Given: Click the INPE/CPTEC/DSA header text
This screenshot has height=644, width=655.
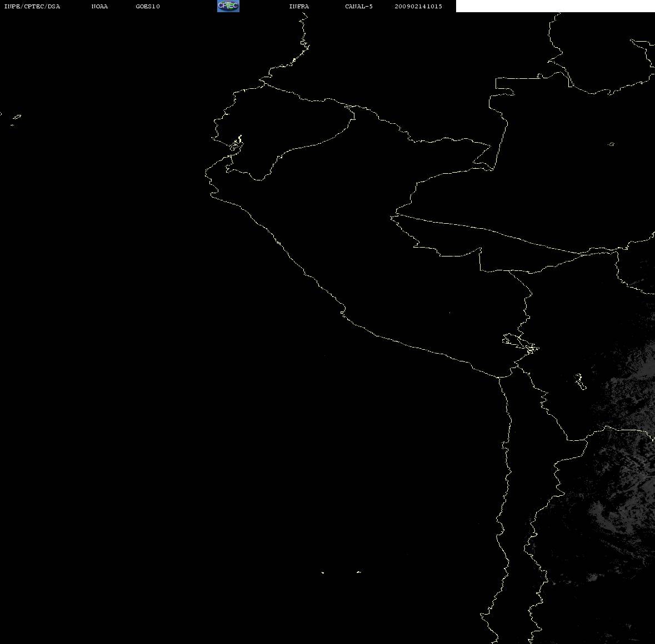Looking at the screenshot, I should pos(32,6).
